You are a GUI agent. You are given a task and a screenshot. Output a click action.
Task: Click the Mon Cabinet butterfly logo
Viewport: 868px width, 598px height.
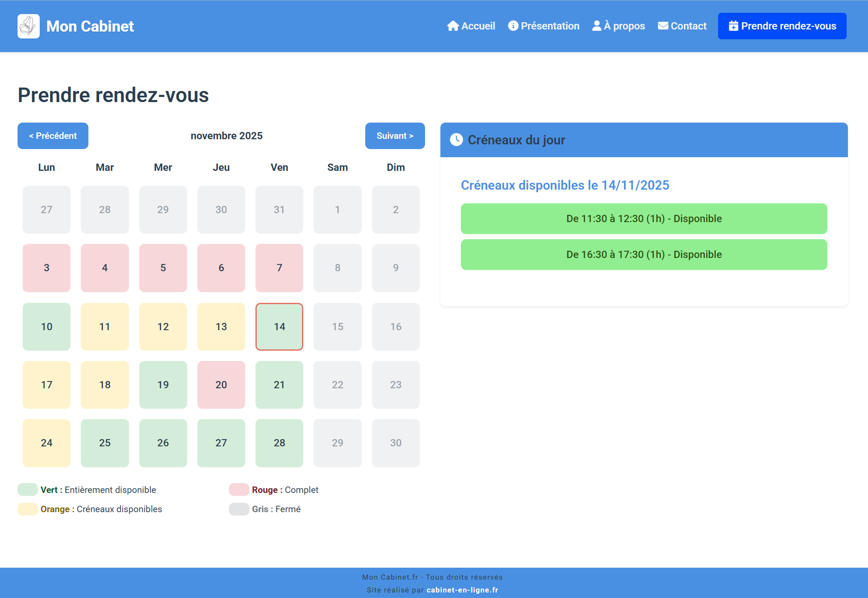(28, 26)
